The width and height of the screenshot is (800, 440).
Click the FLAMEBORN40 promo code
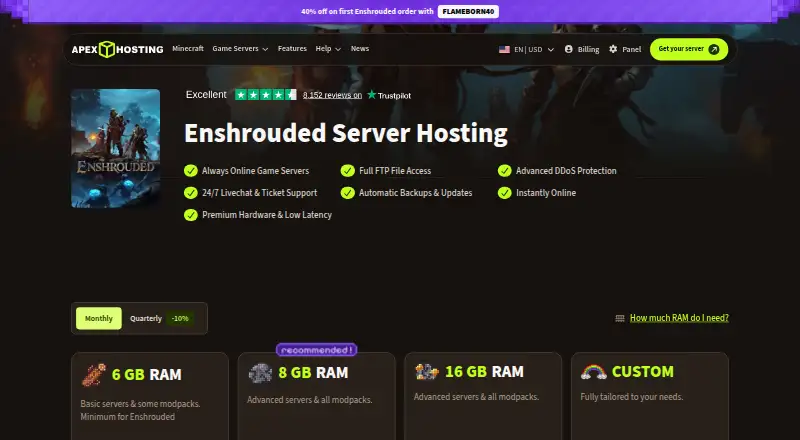[468, 11]
